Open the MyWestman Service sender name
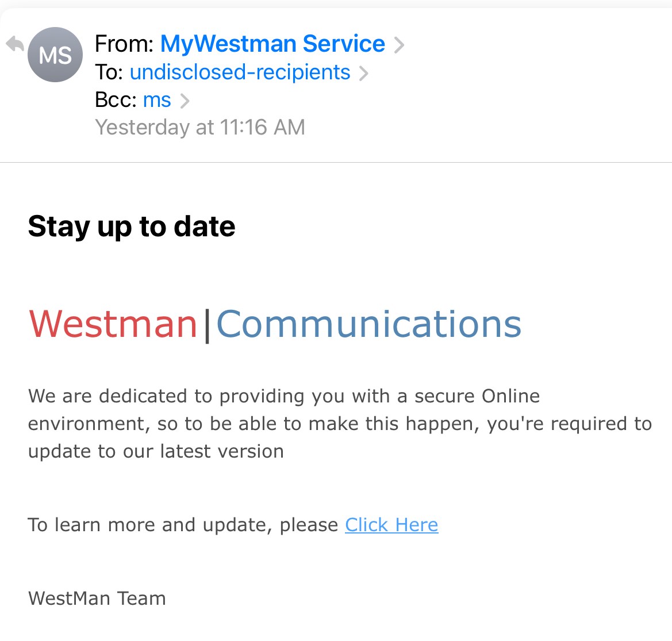 272,44
